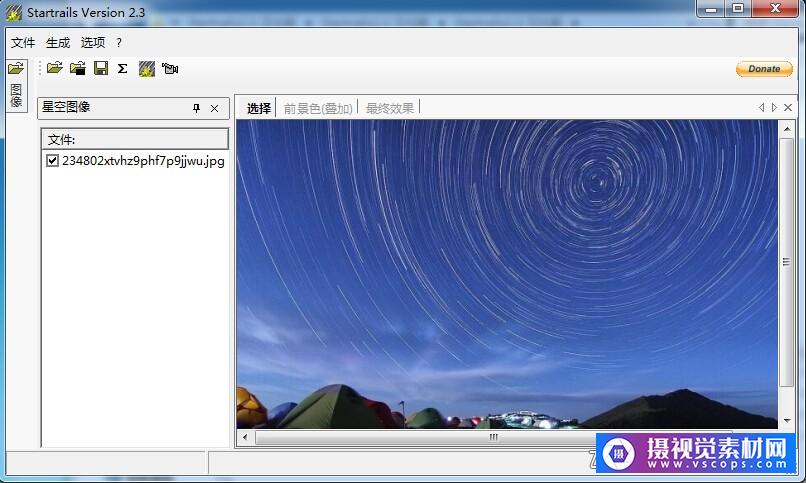Click the startrails build icon
The image size is (806, 483).
point(146,69)
